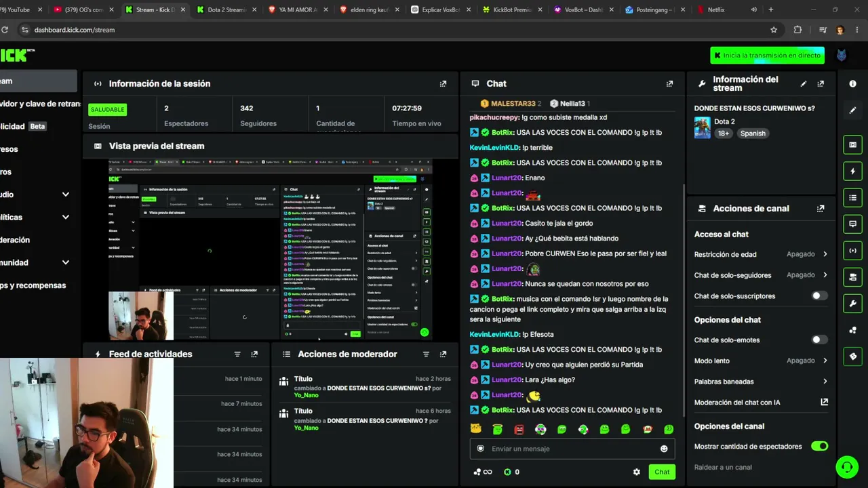Toggle the list moderator actions sidebar icon
Image resolution: width=868 pixels, height=488 pixels.
click(852, 198)
